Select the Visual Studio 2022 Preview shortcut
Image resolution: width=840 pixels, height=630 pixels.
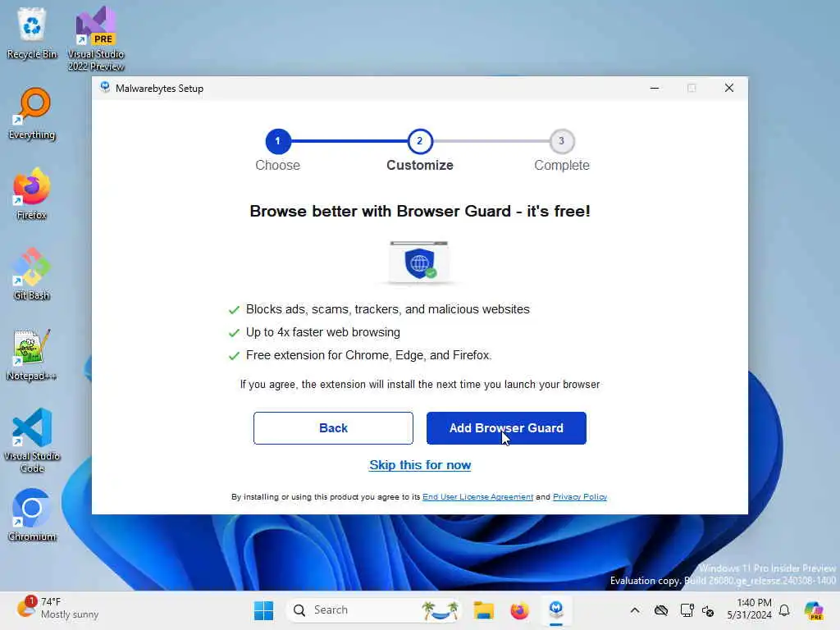(x=96, y=39)
